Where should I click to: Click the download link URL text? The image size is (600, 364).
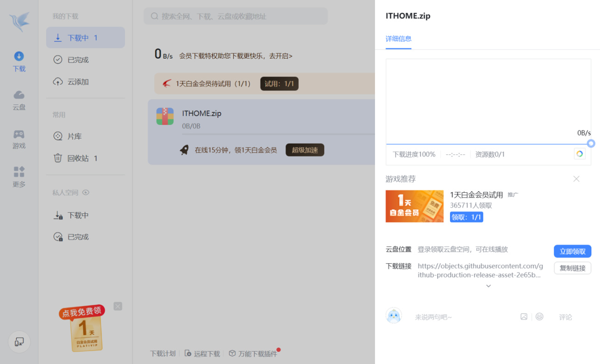tap(481, 271)
